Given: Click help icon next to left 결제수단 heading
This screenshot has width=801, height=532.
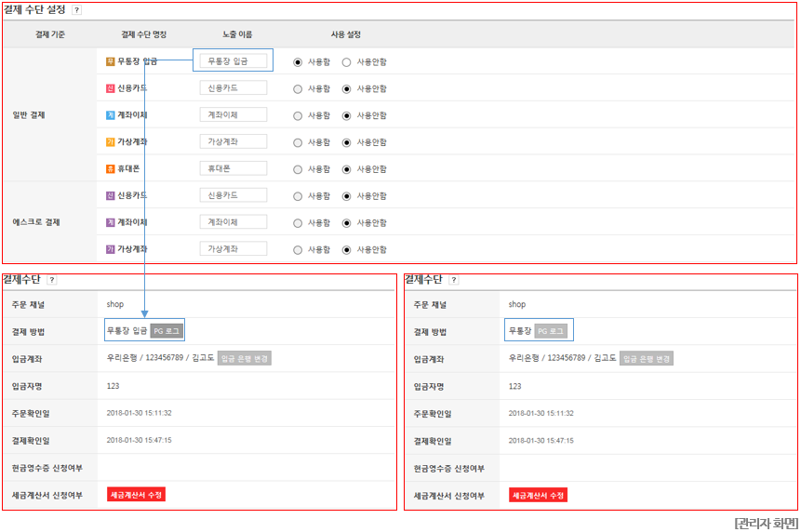Looking at the screenshot, I should 51,280.
